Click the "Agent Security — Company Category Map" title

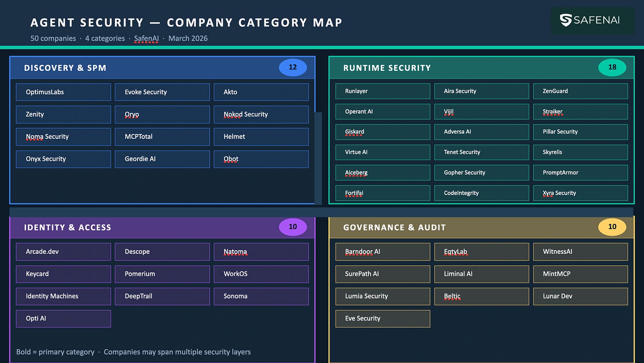(187, 23)
